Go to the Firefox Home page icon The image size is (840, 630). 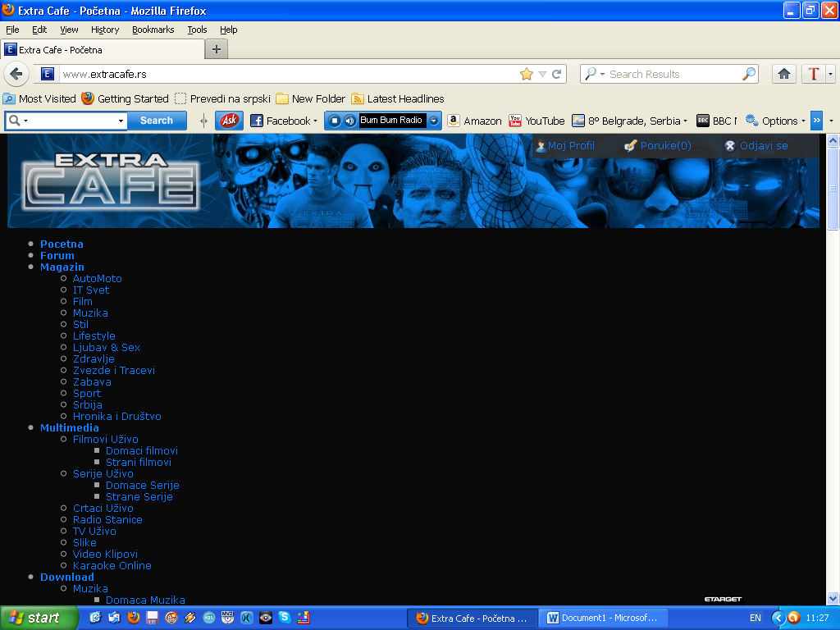pos(784,74)
